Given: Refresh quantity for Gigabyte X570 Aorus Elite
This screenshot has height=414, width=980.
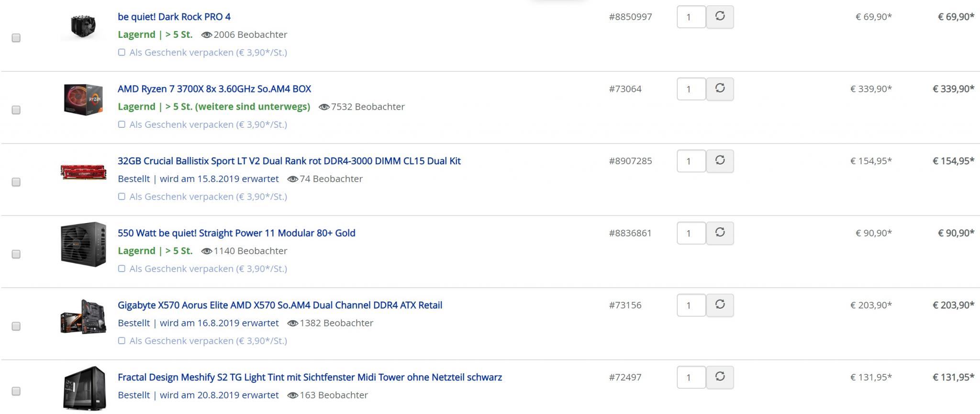Looking at the screenshot, I should 720,305.
